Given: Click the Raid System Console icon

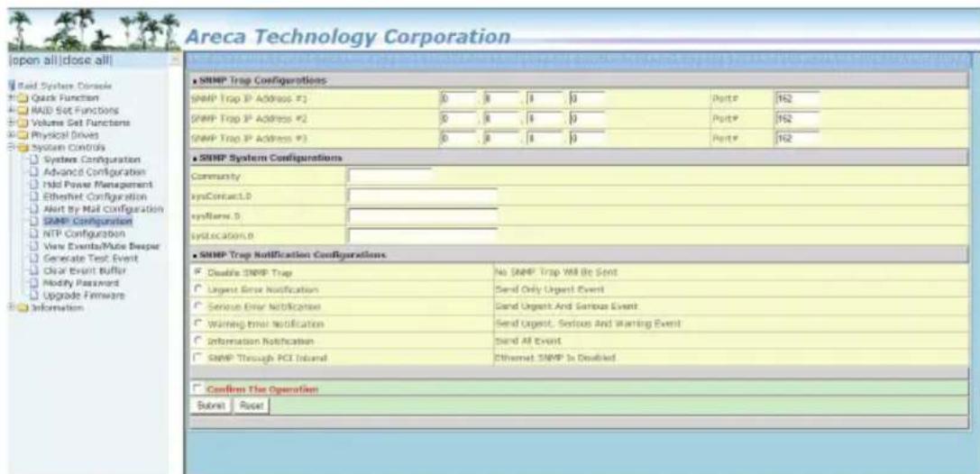Looking at the screenshot, I should point(11,87).
